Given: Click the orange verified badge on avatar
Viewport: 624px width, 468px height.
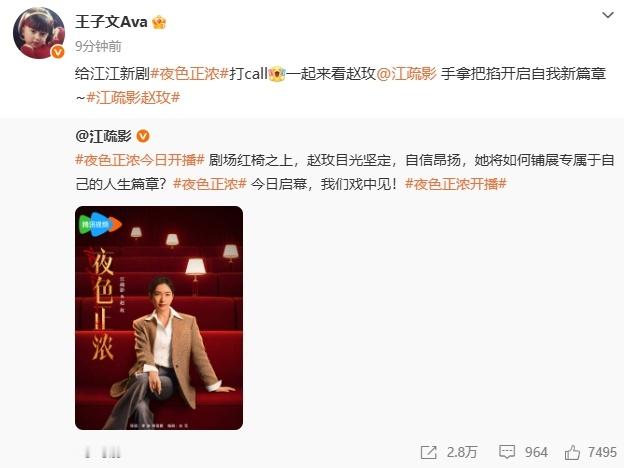Looking at the screenshot, I should click(x=58, y=52).
